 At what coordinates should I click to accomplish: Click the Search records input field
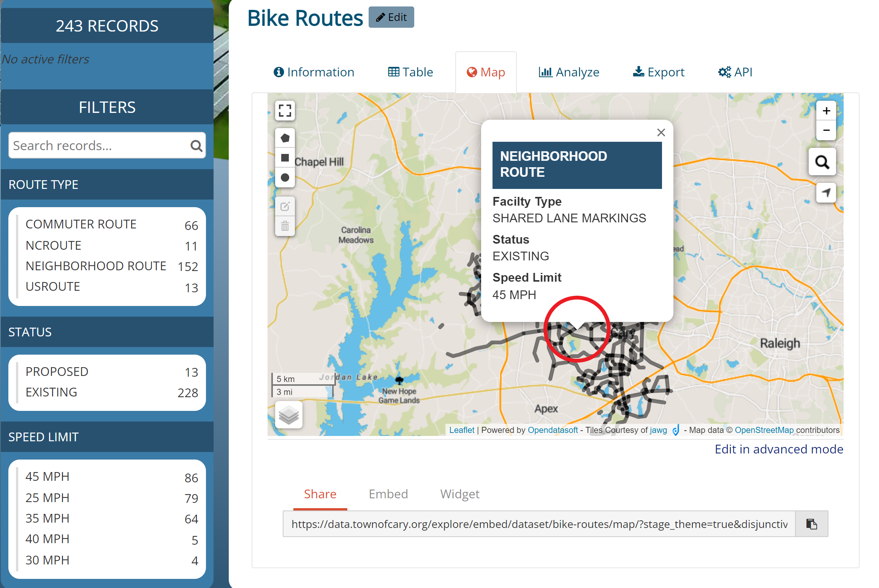[x=99, y=146]
